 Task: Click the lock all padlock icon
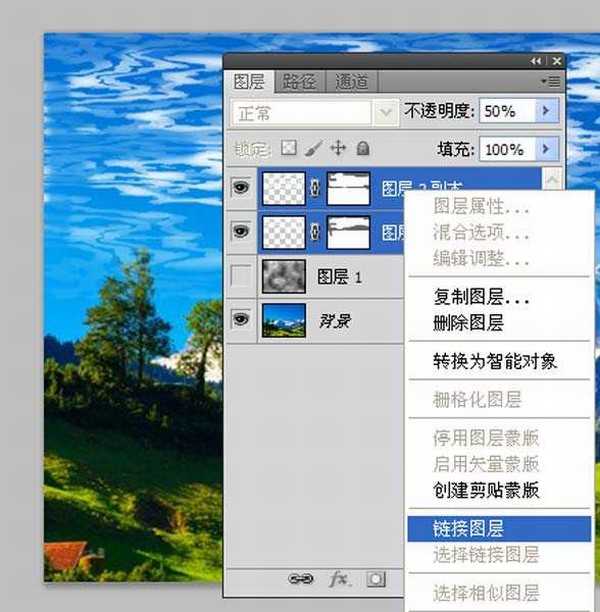[x=362, y=148]
